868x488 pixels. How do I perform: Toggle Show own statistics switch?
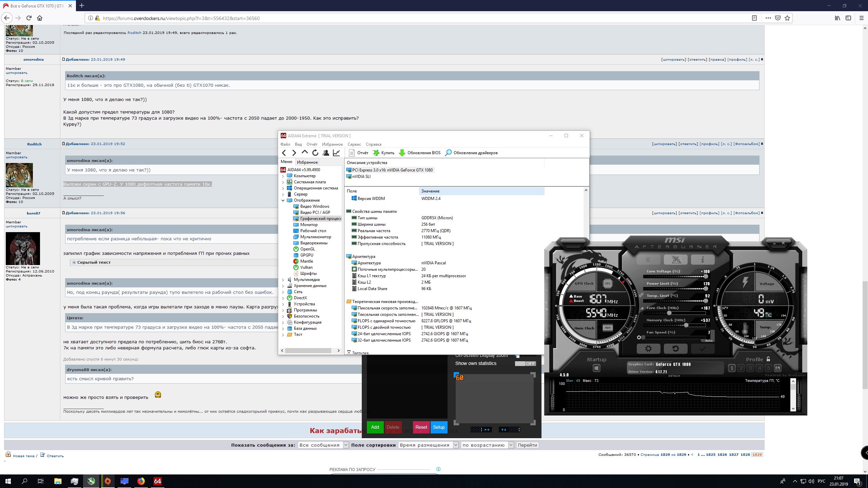click(525, 364)
